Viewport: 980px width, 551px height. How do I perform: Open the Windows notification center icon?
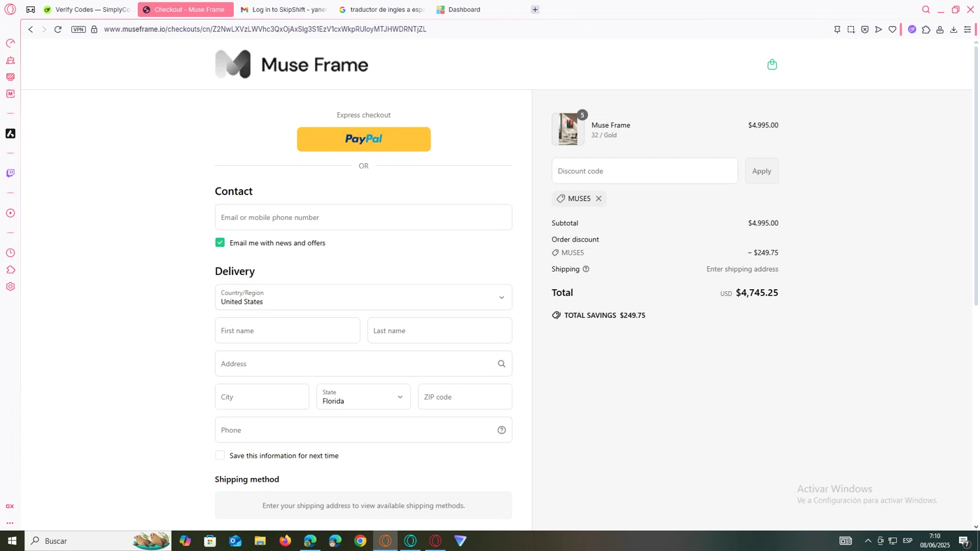click(x=964, y=541)
